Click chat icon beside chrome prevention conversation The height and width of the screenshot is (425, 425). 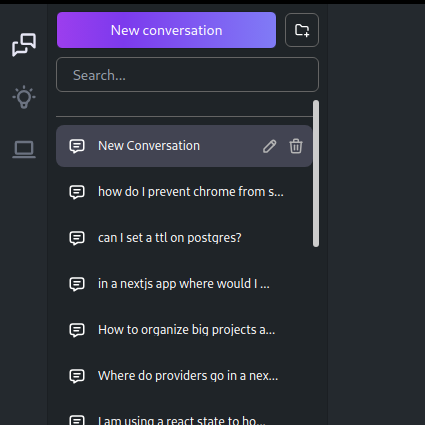77,192
